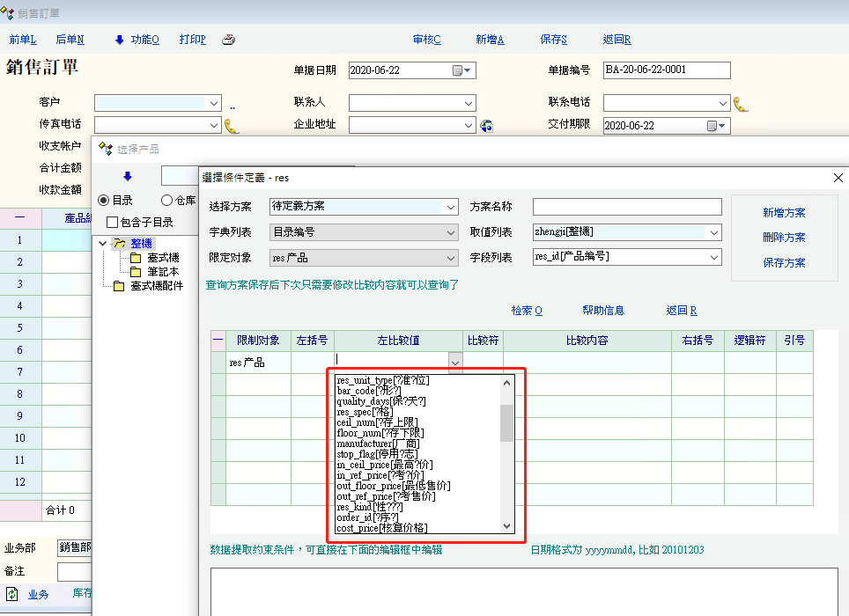The height and width of the screenshot is (616, 849).
Task: Enable the 包含子目录 checkbox
Action: point(112,223)
